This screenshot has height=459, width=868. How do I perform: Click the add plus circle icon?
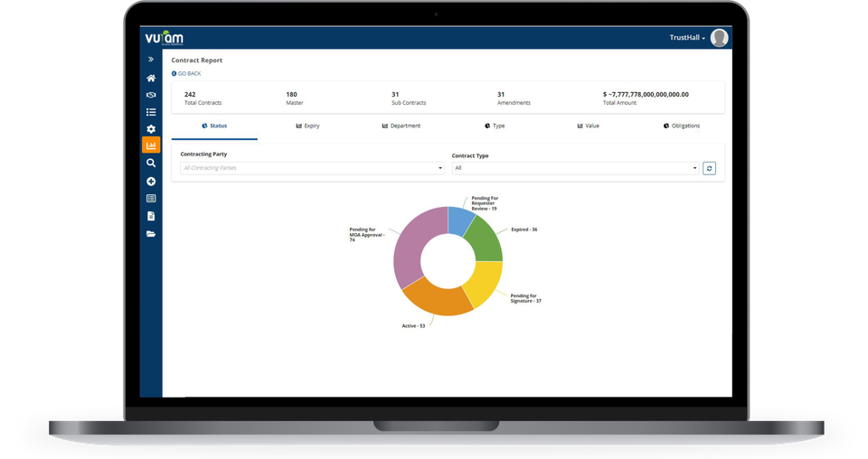151,182
